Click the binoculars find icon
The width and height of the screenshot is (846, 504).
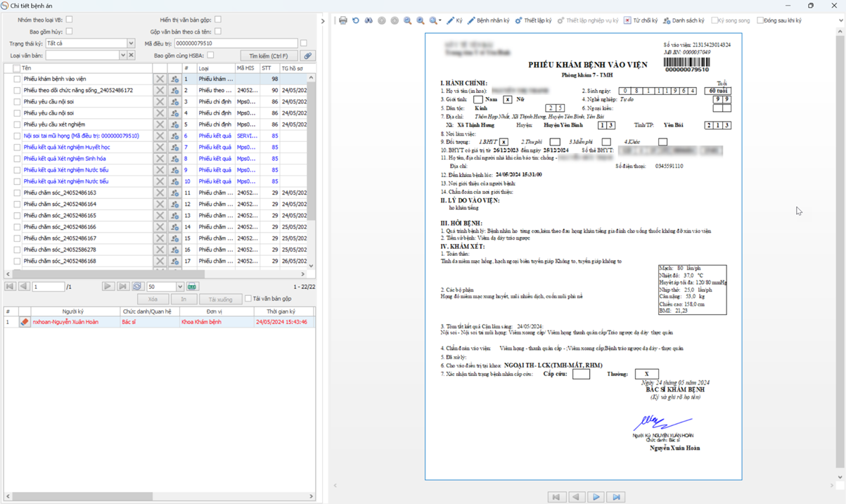[x=368, y=20]
